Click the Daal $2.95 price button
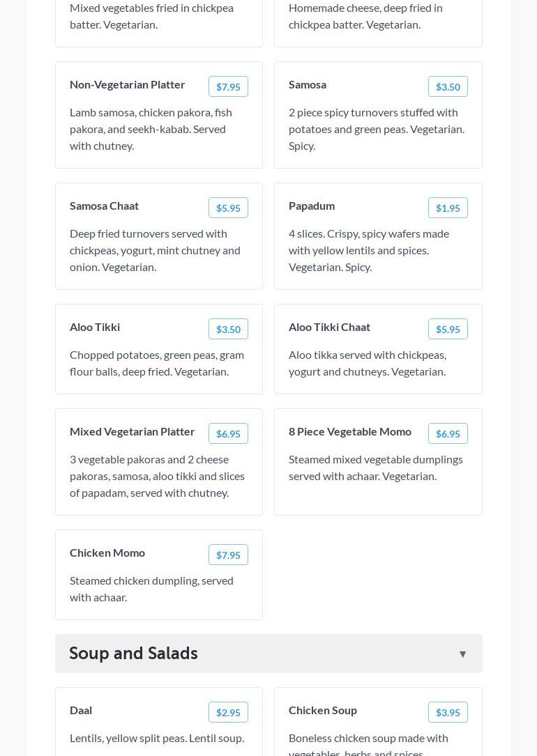This screenshot has width=537, height=756. point(228,712)
